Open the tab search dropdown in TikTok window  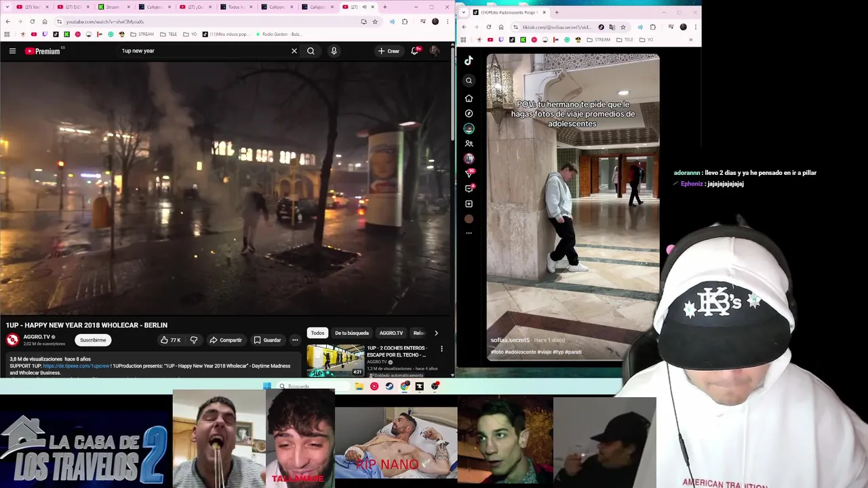pos(464,12)
